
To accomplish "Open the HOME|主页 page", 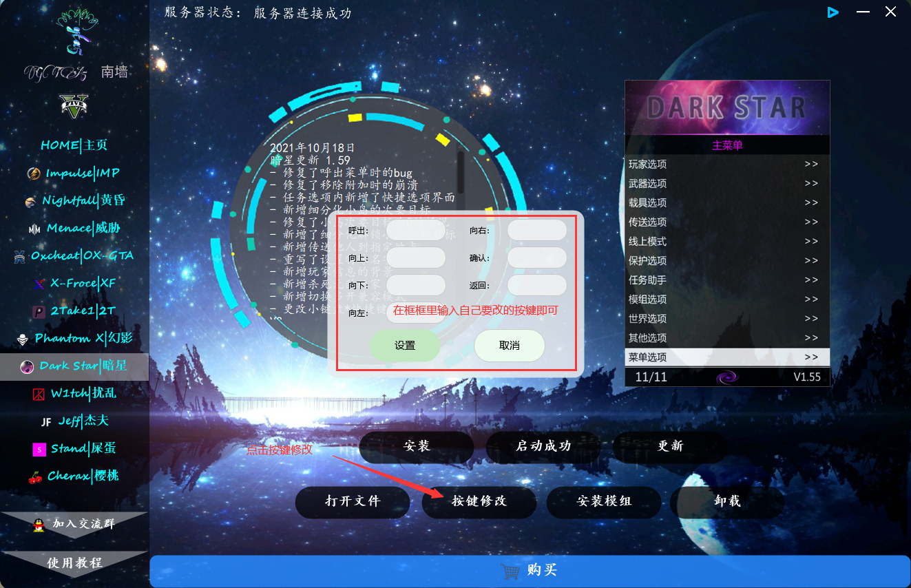I will [74, 145].
